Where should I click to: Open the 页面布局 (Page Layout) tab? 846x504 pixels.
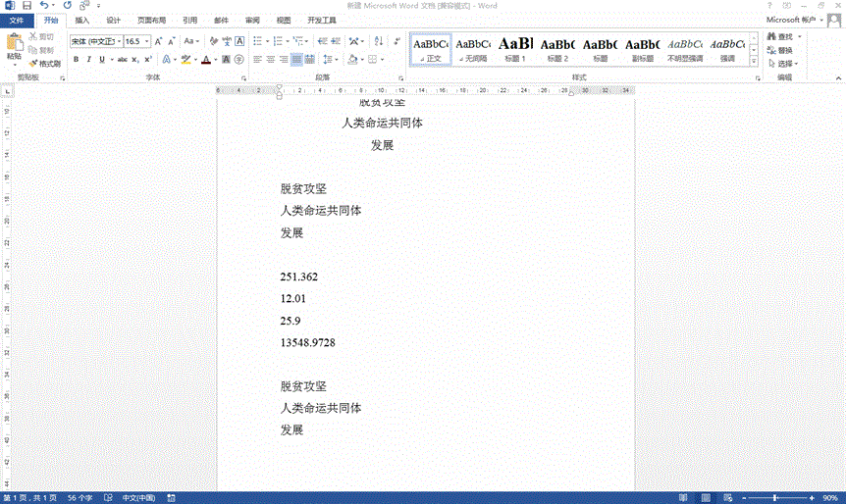(x=151, y=20)
